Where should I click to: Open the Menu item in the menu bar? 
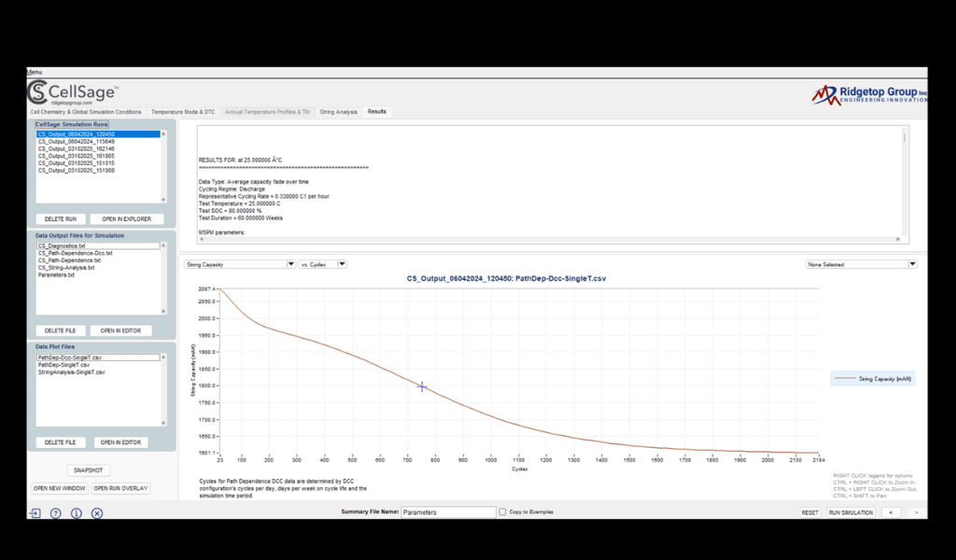[x=35, y=73]
